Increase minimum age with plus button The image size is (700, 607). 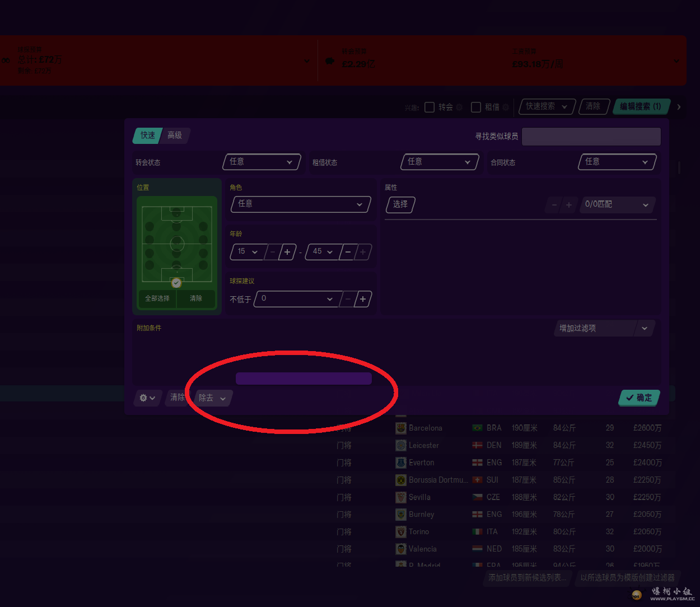[x=287, y=252]
